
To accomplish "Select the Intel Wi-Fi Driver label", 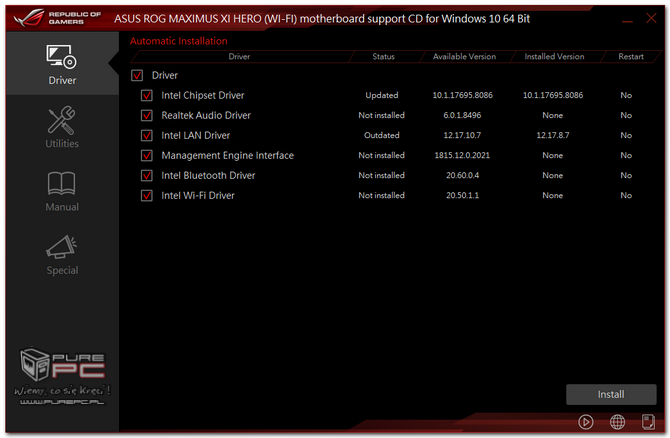I will coord(198,196).
